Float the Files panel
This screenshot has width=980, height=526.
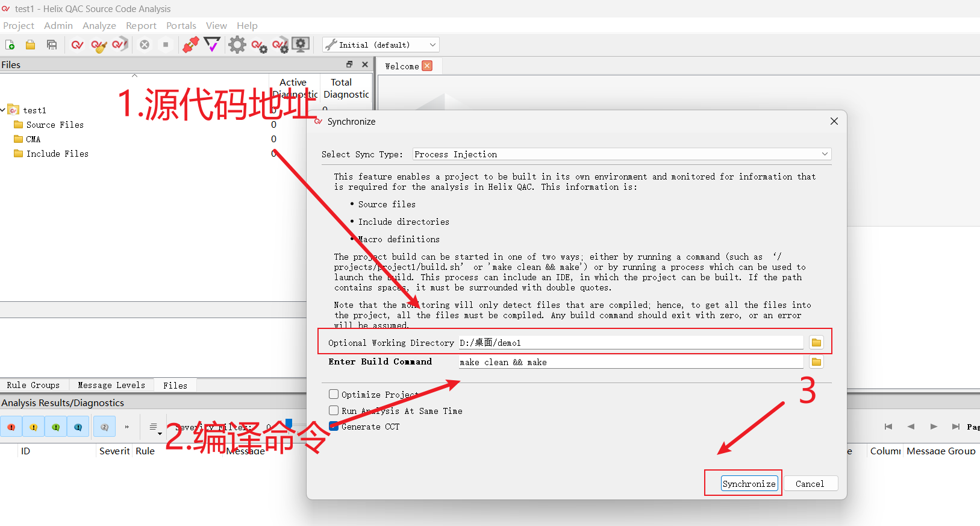(349, 64)
